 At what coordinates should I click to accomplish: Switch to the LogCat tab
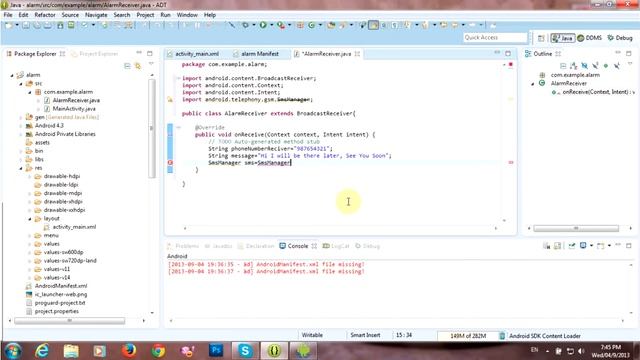point(336,246)
